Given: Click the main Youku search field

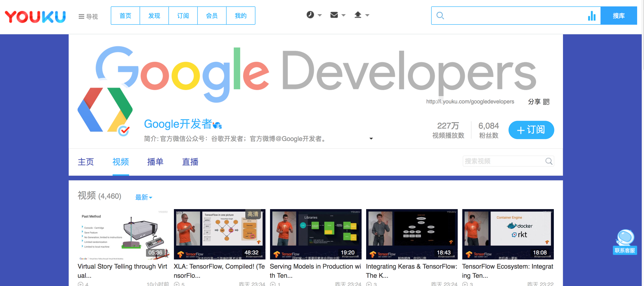Looking at the screenshot, I should [x=516, y=16].
